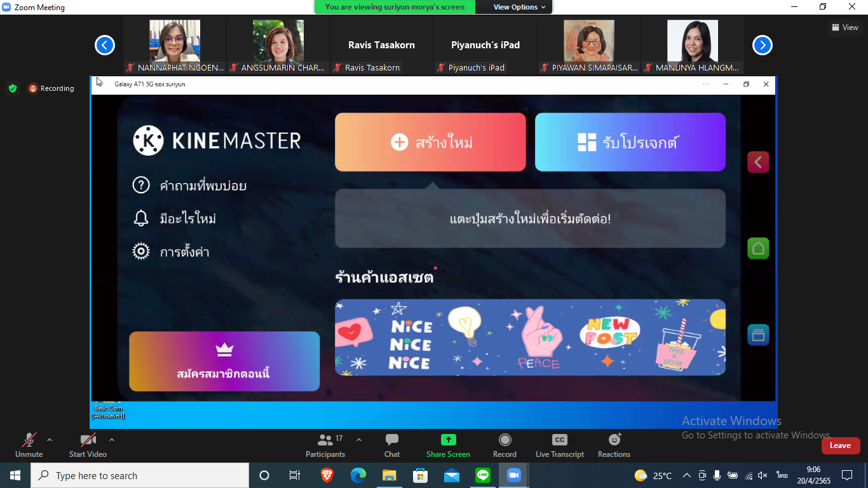Open the taskbar weather 25°C widget

click(x=653, y=475)
